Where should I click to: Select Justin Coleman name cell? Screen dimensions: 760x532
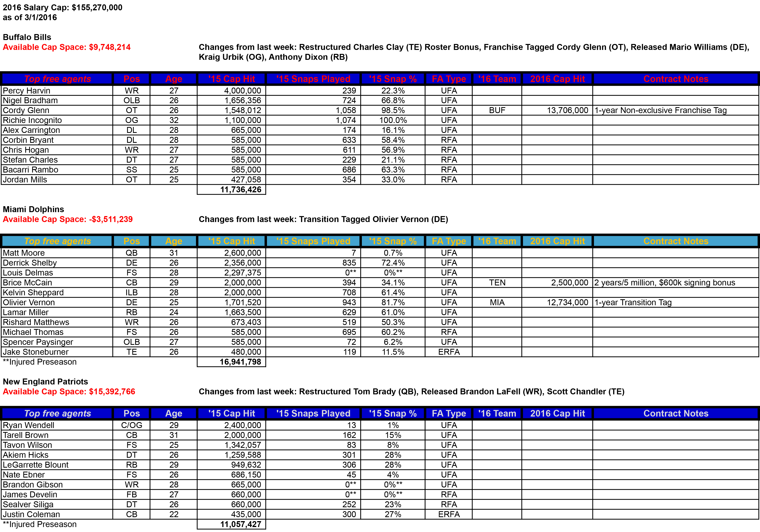tap(57, 515)
